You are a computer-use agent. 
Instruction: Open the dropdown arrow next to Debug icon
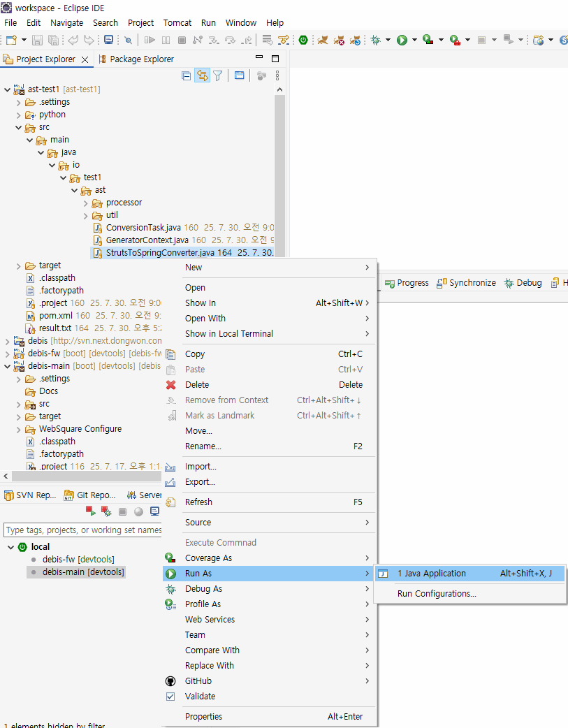click(388, 40)
